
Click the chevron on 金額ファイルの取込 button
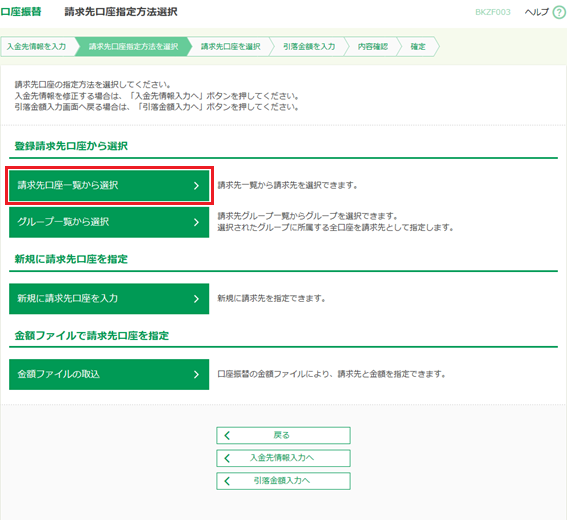tap(196, 374)
